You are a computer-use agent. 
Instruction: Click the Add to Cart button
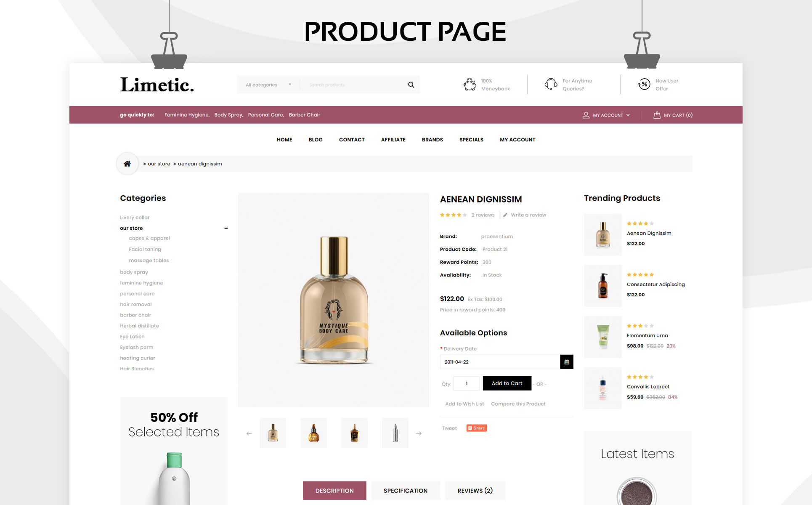[x=507, y=383]
